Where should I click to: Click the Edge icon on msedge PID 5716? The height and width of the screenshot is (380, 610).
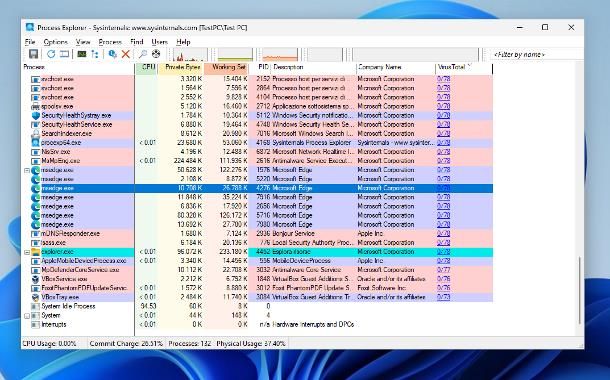[x=36, y=215]
